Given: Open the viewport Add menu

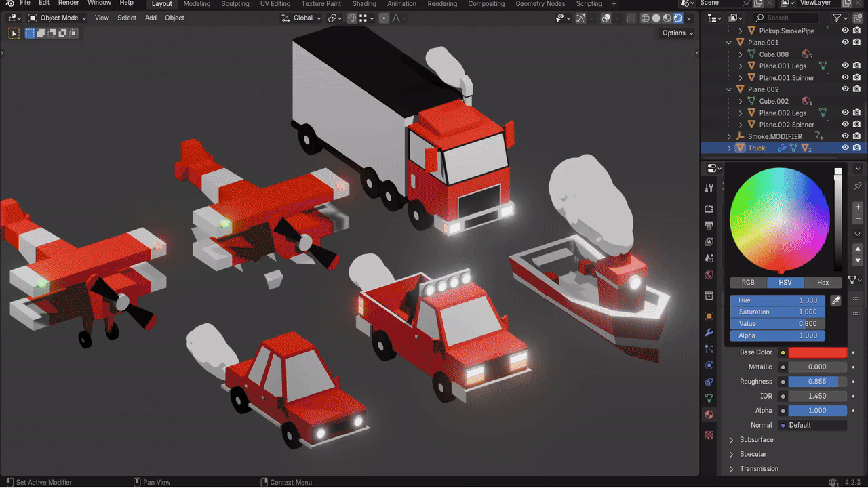Looking at the screenshot, I should (151, 18).
